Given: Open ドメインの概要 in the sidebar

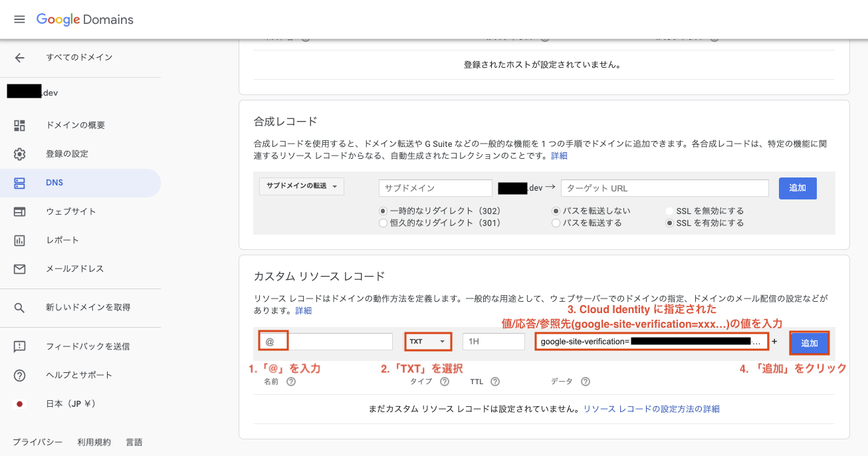Looking at the screenshot, I should [76, 126].
